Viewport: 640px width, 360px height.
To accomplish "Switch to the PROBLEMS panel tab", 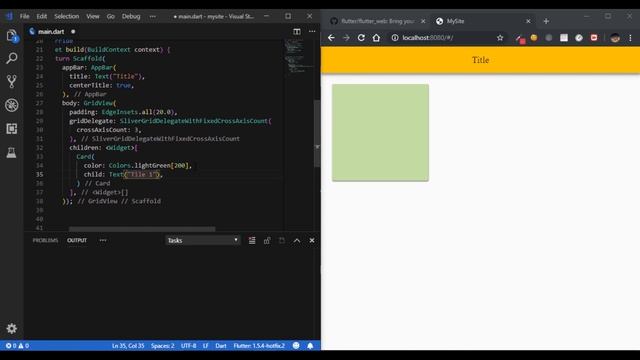I will pos(45,240).
